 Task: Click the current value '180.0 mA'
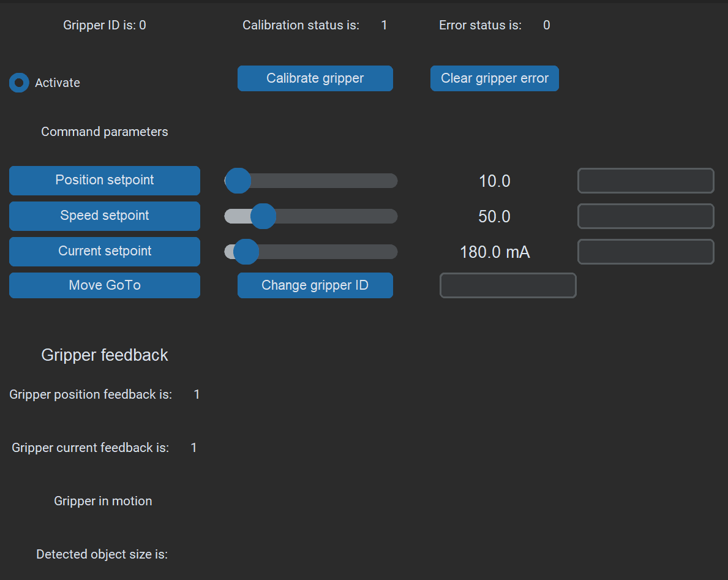point(495,252)
